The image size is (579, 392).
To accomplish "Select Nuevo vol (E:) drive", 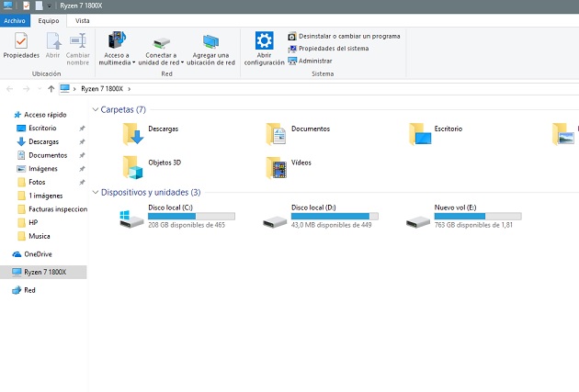I will [x=419, y=218].
